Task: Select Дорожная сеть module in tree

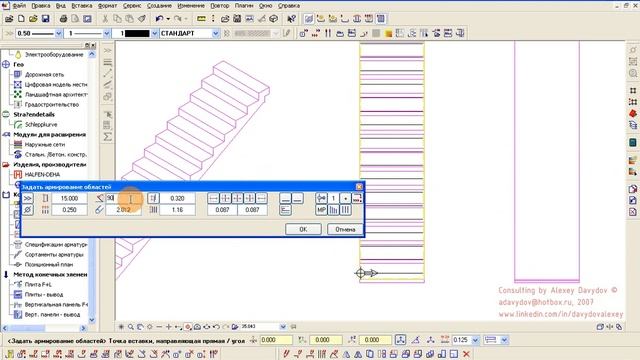Action: pyautogui.click(x=44, y=75)
